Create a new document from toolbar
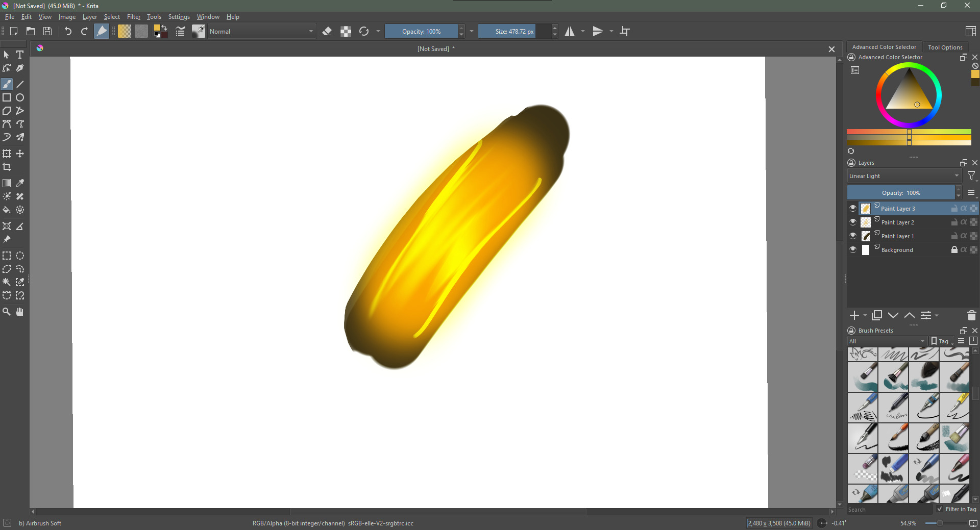 (x=14, y=31)
